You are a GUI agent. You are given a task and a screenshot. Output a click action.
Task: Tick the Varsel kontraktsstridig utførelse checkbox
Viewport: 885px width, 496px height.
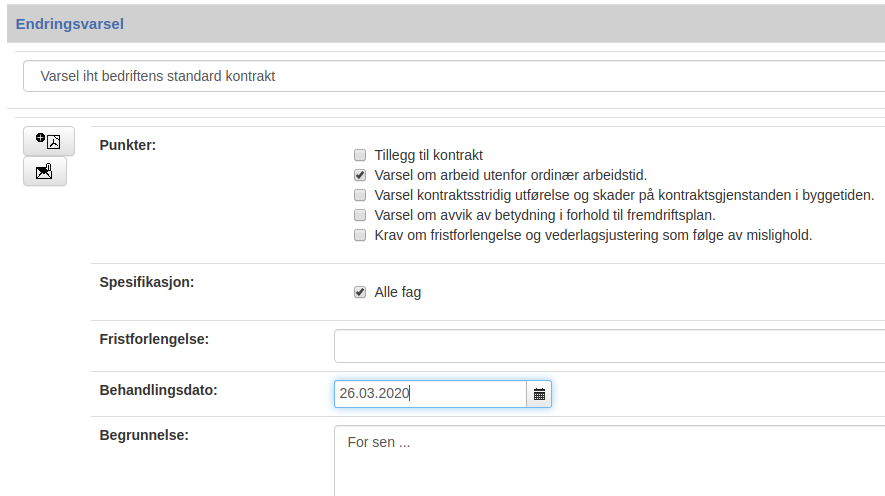click(360, 195)
